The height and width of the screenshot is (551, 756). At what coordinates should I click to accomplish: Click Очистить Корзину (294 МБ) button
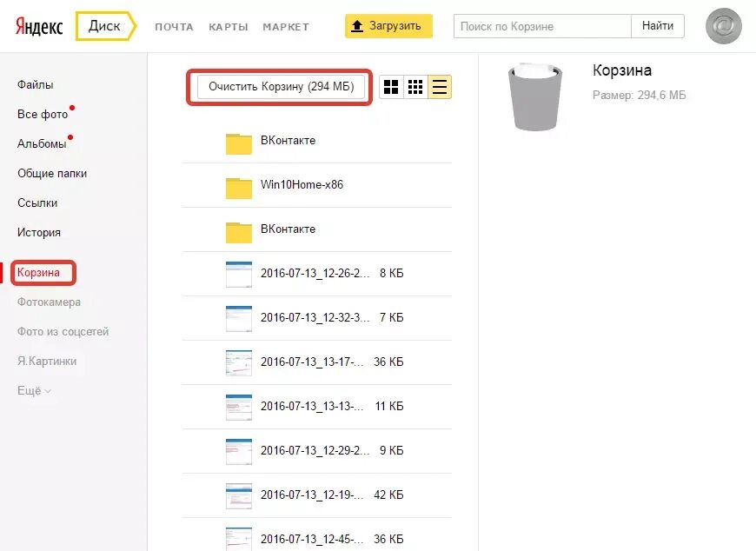tap(281, 87)
